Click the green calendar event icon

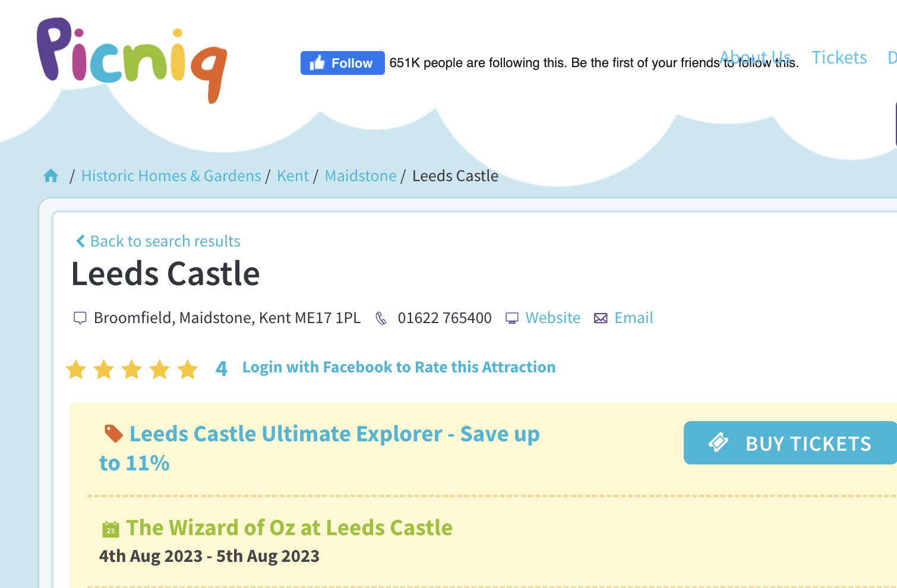click(111, 529)
